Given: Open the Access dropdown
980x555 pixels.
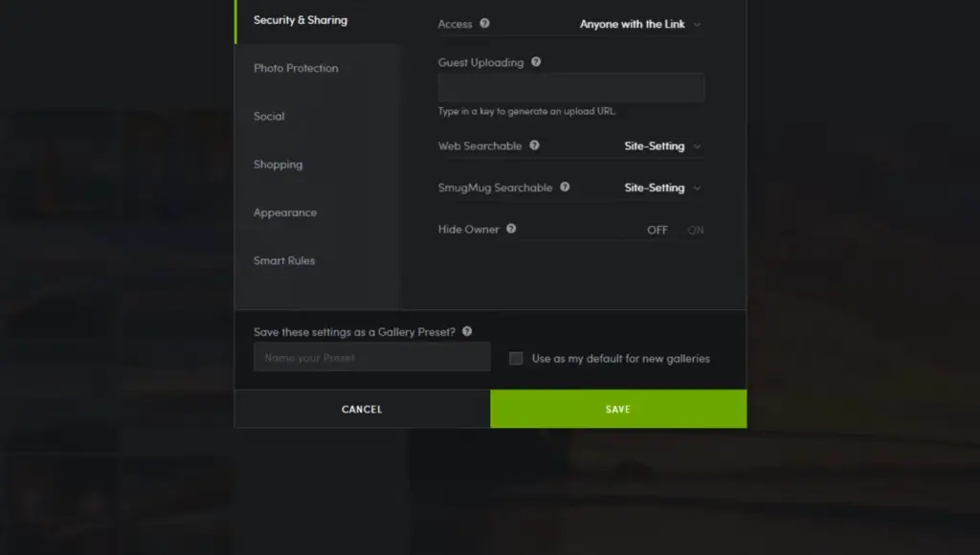Looking at the screenshot, I should pos(640,25).
